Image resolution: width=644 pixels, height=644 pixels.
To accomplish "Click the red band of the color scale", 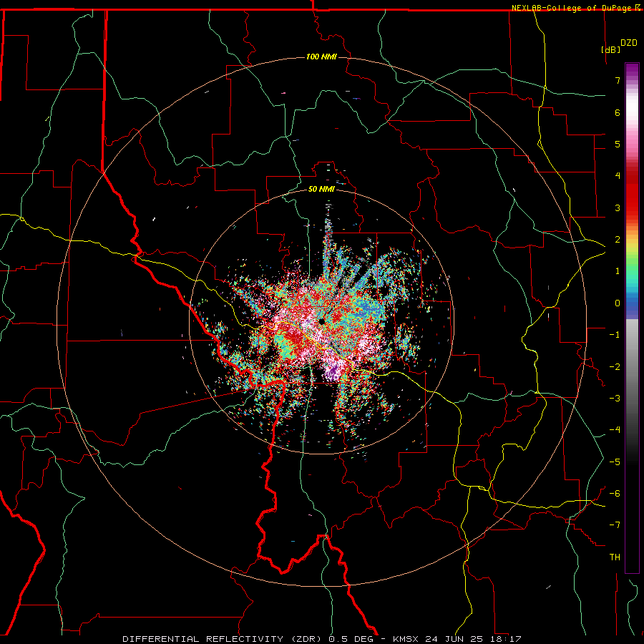I will (x=632, y=191).
